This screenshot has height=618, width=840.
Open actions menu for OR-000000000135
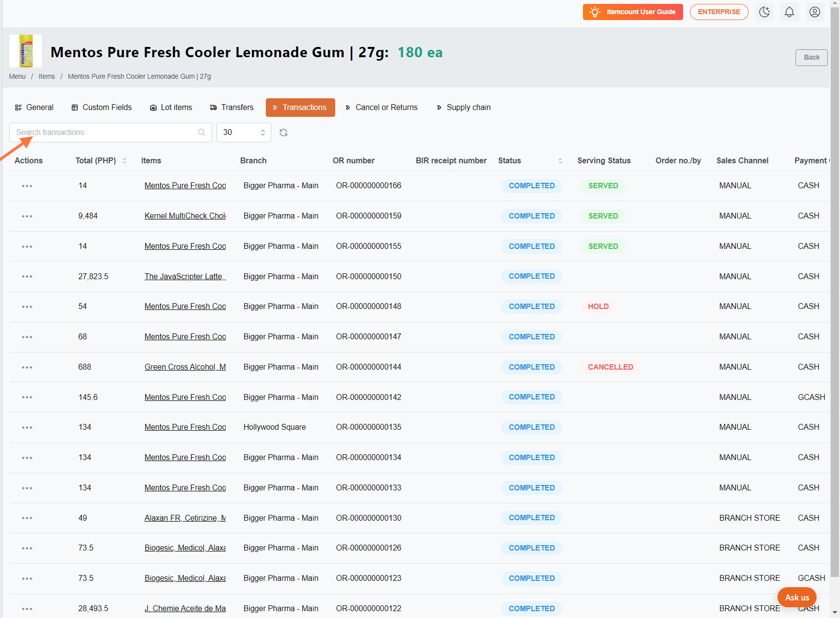coord(27,427)
